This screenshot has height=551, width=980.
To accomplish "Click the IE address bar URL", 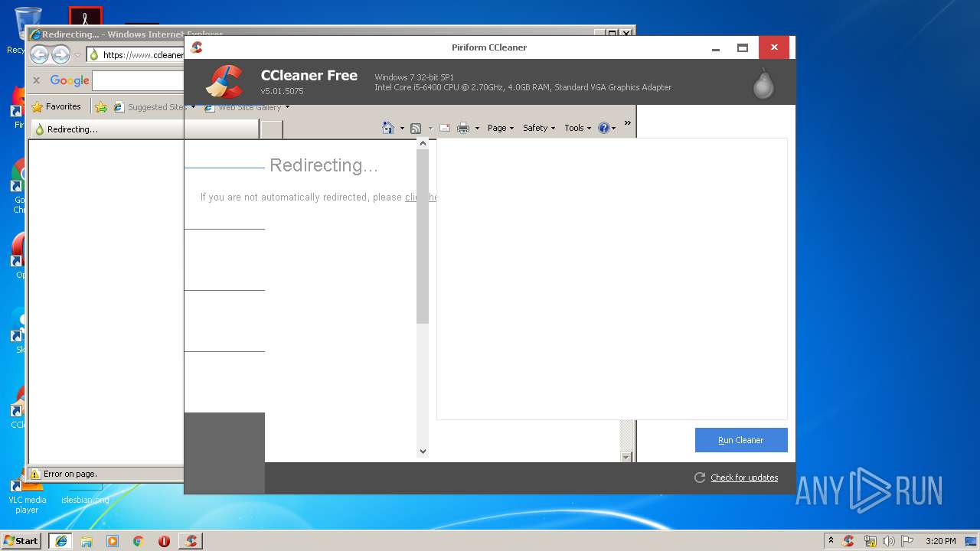I will tap(143, 55).
